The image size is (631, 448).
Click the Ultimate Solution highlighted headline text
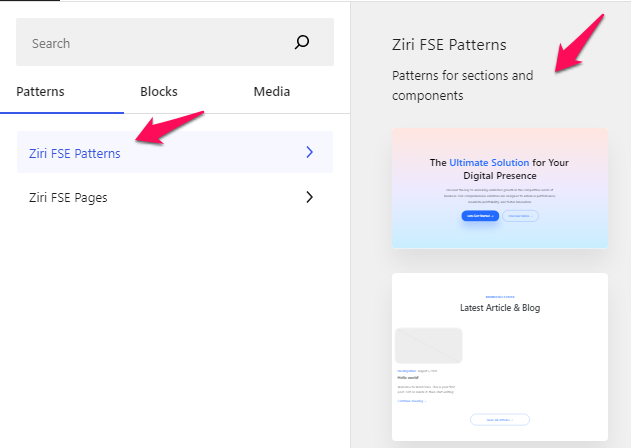click(489, 163)
